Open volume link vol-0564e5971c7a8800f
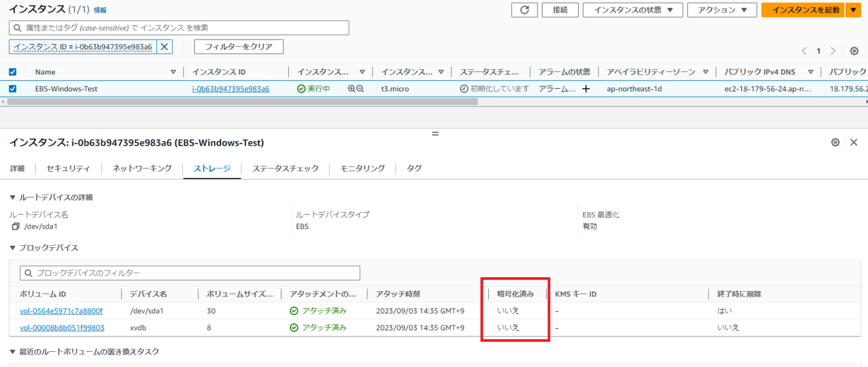The width and height of the screenshot is (868, 367). [x=61, y=311]
